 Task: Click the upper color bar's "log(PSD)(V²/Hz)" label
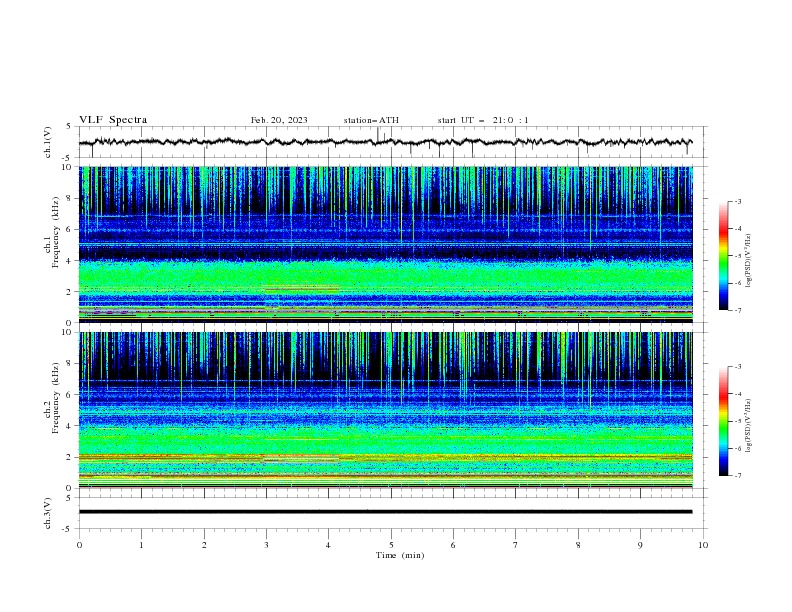pyautogui.click(x=748, y=261)
